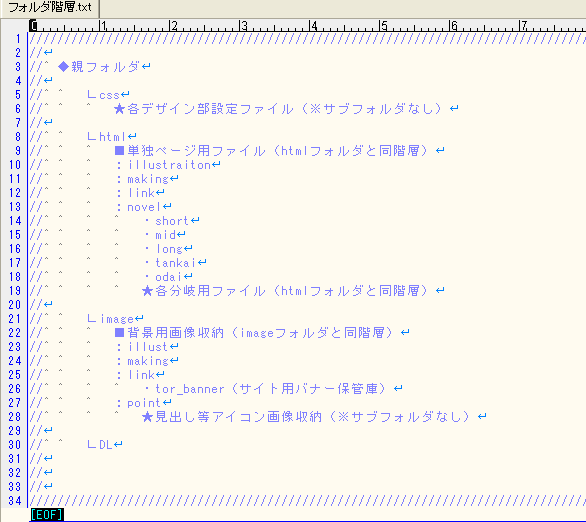This screenshot has height=522, width=586.
Task: Click the word illustraiton
Action: (170, 165)
